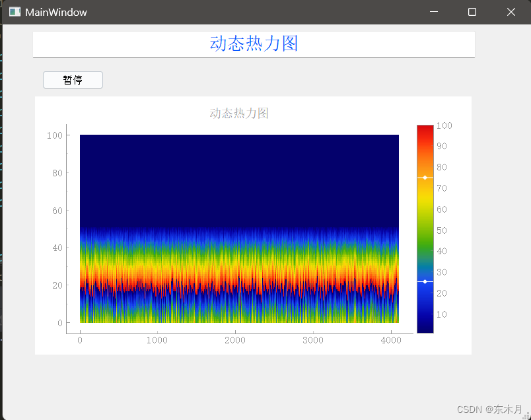This screenshot has width=531, height=420.
Task: Click the window resize grip corner
Action: [x=526, y=415]
